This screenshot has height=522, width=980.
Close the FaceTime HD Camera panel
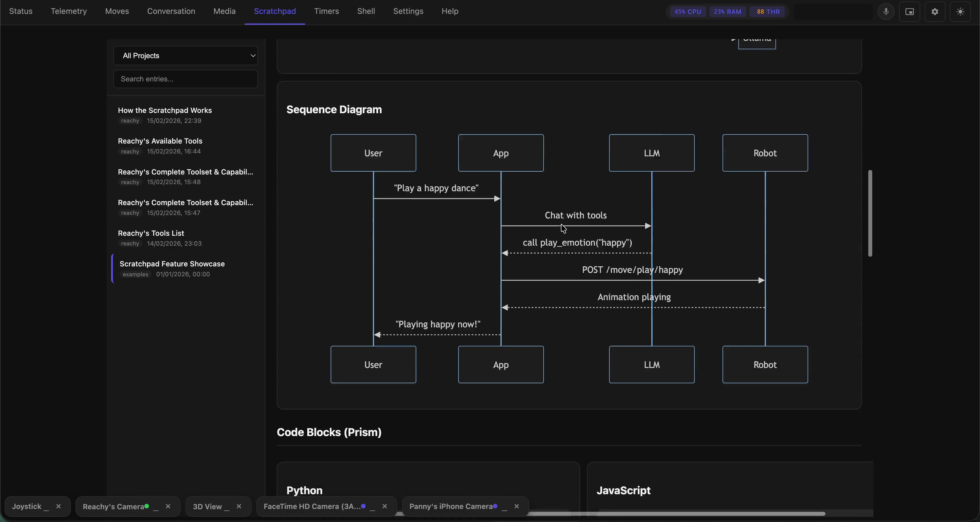(385, 506)
